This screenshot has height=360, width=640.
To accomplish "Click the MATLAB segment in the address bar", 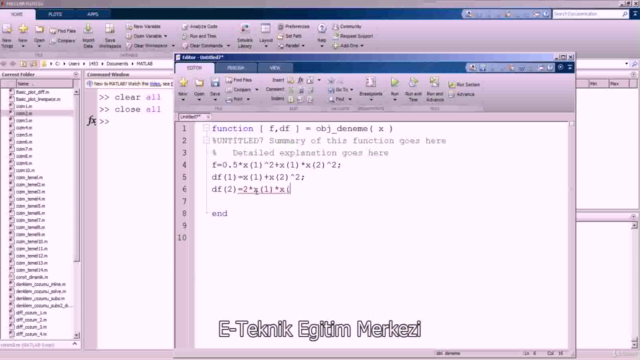I will tap(144, 64).
